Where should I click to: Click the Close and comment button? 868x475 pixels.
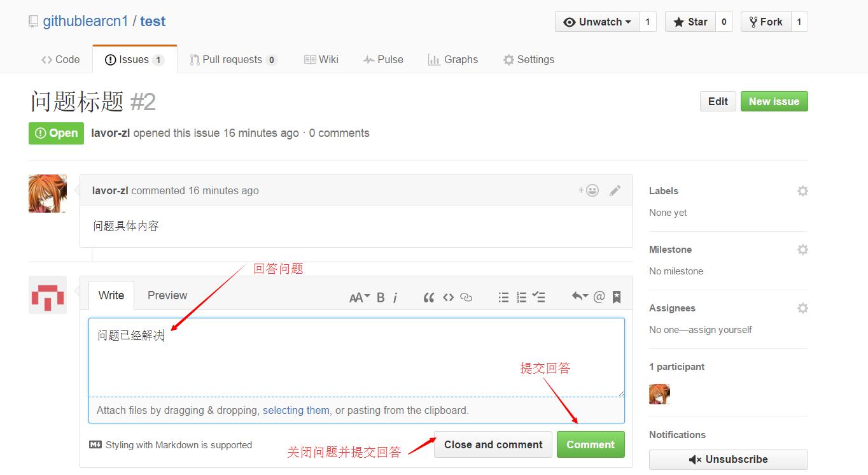pos(493,444)
